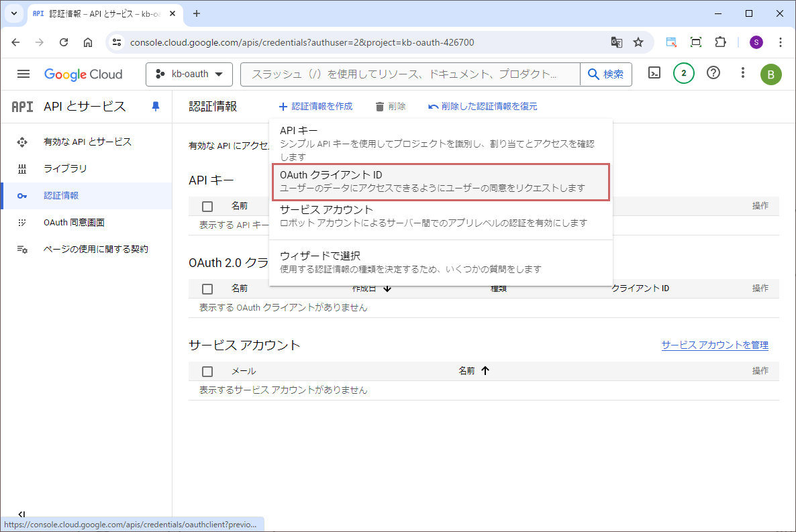Click into the resource search input field
Image resolution: width=796 pixels, height=532 pixels.
click(x=409, y=74)
